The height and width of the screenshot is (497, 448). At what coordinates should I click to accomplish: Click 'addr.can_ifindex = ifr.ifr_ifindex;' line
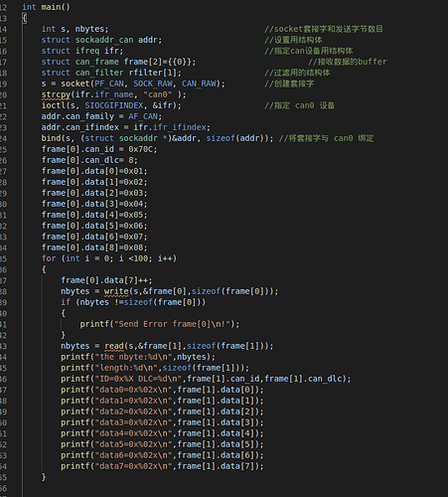pyautogui.click(x=126, y=127)
